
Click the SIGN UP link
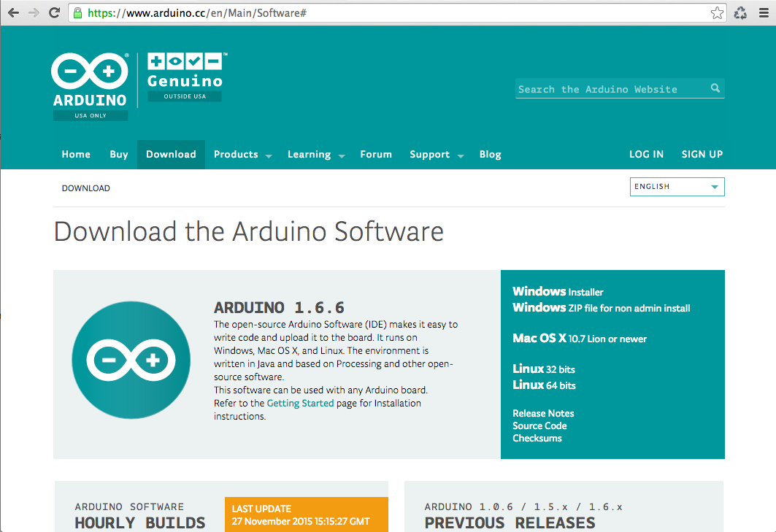(702, 155)
